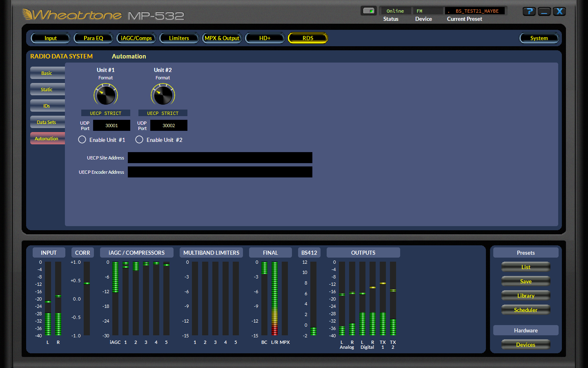
Task: Click the FM device display
Action: click(x=428, y=11)
